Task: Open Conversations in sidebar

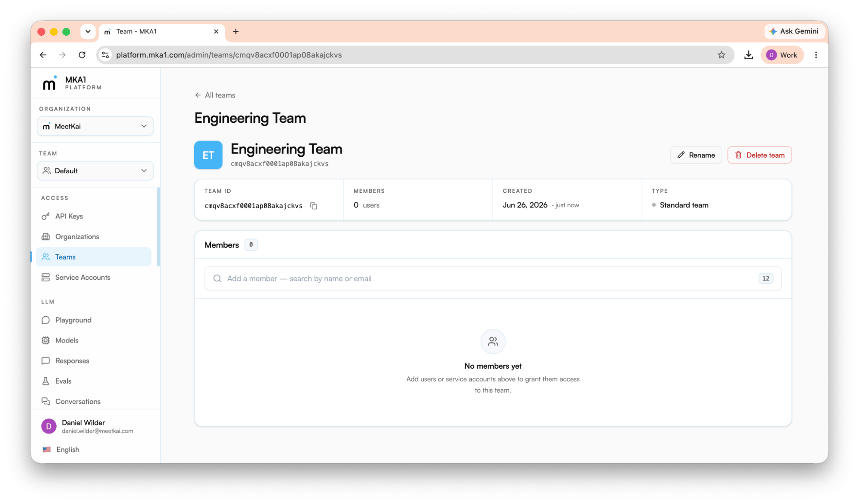Action: click(94, 401)
